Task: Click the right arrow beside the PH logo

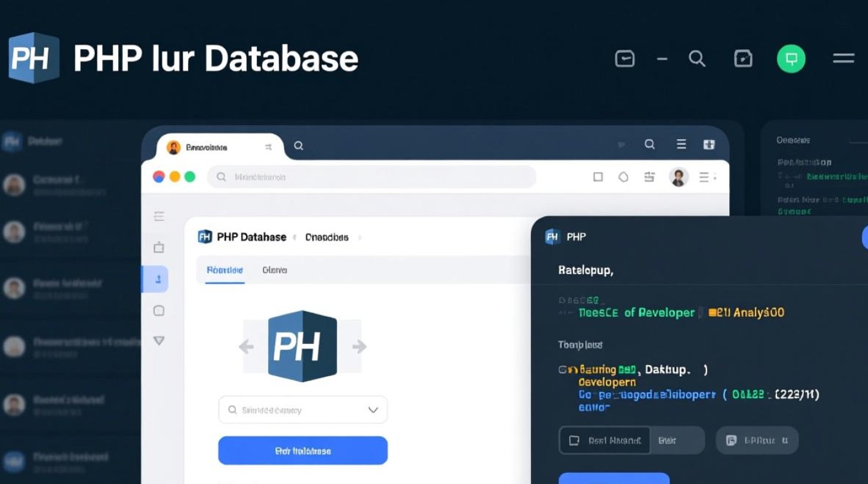Action: [359, 347]
